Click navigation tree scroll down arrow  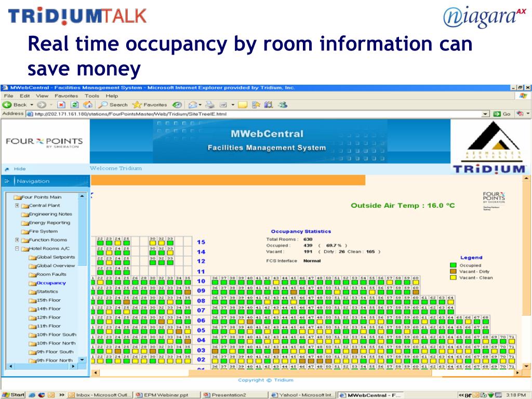point(82,360)
